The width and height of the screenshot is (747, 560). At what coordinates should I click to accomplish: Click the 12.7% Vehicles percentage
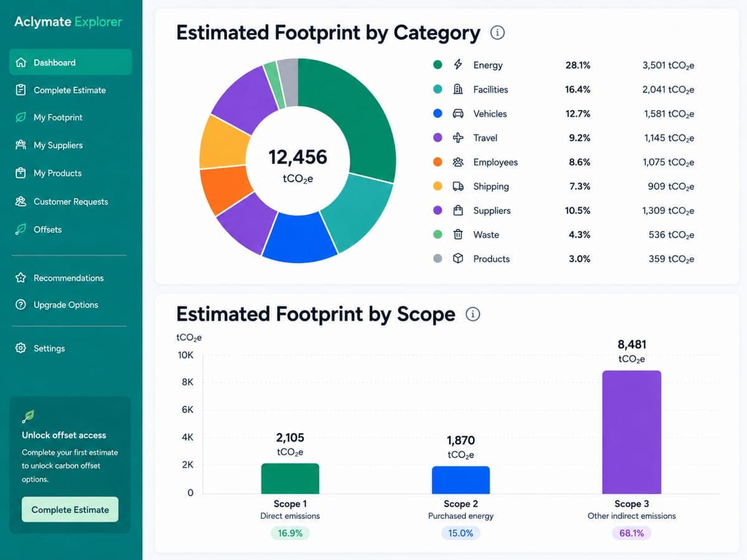click(578, 113)
